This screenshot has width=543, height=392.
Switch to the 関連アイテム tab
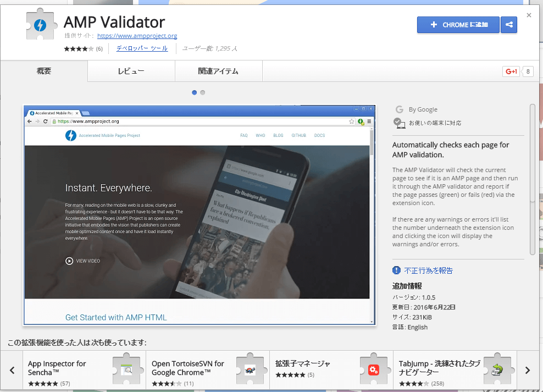point(218,71)
